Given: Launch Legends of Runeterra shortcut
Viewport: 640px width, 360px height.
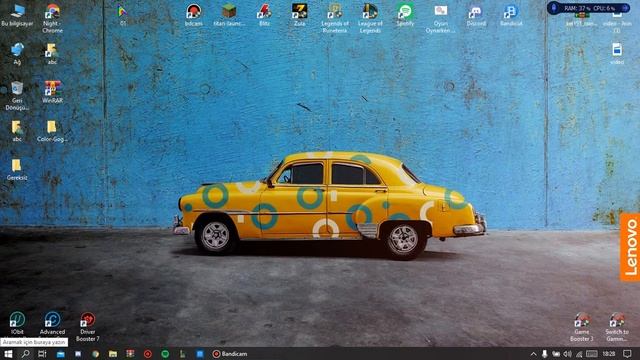Looking at the screenshot, I should (x=335, y=18).
